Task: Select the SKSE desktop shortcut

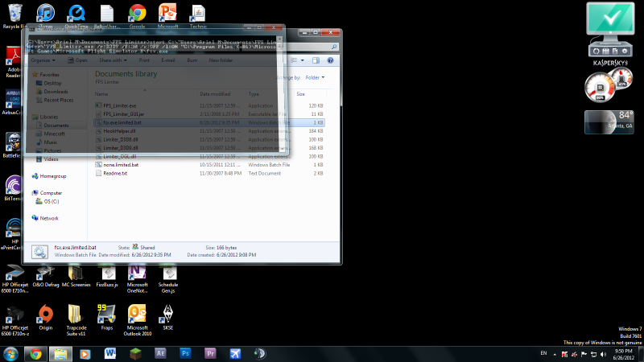Action: click(168, 317)
